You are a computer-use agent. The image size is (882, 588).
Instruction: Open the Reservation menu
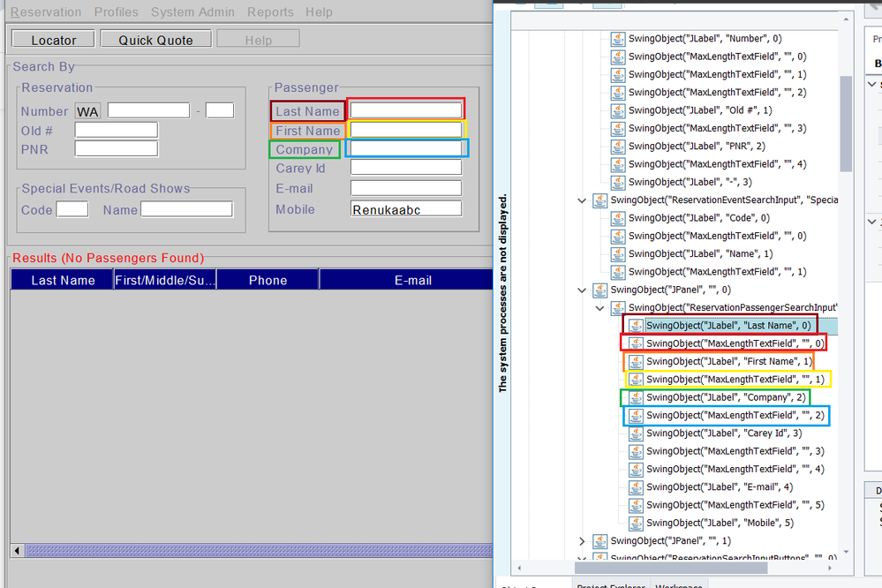(46, 12)
